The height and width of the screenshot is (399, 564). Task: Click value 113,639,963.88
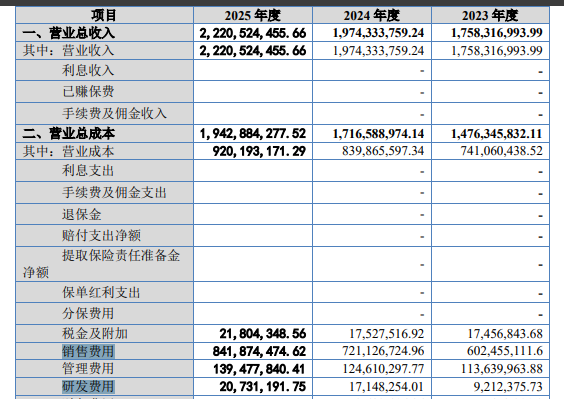tap(502, 369)
